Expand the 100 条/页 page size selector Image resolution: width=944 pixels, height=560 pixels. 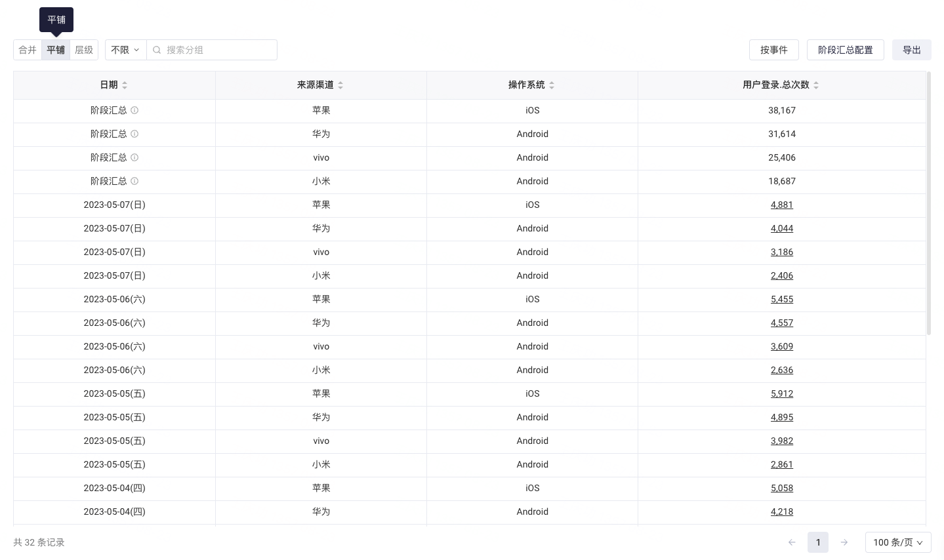coord(897,542)
